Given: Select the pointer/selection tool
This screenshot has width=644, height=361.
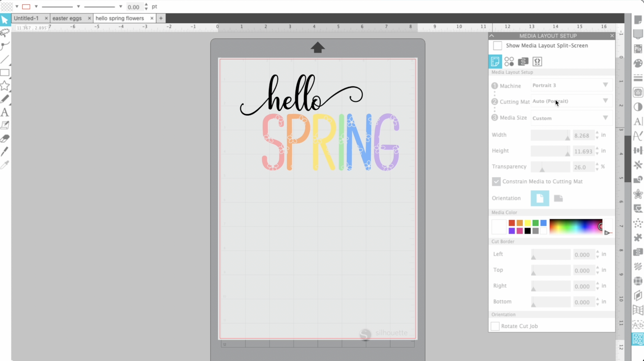Looking at the screenshot, I should 5,20.
